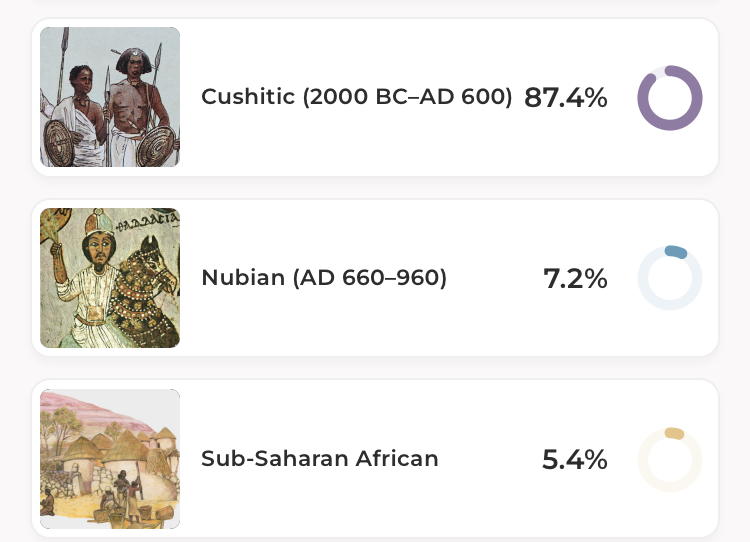The image size is (750, 542).
Task: Select the 7.2% Nubian percentage
Action: click(575, 279)
